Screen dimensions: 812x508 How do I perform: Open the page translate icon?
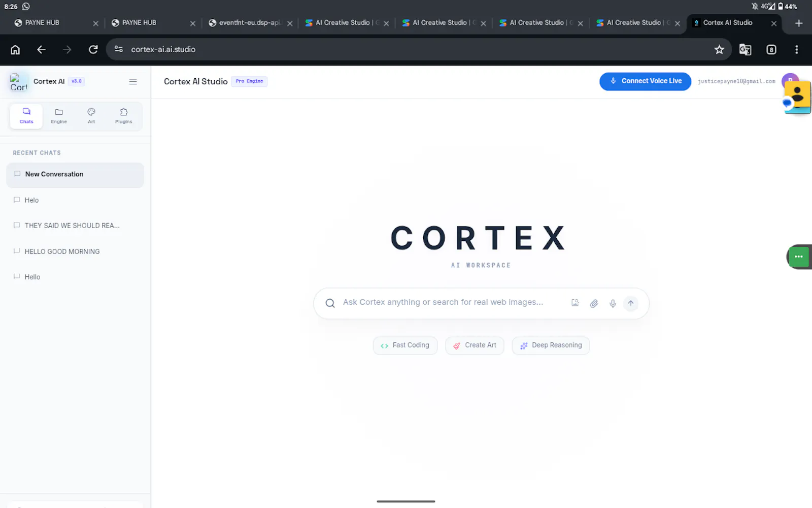coord(745,49)
